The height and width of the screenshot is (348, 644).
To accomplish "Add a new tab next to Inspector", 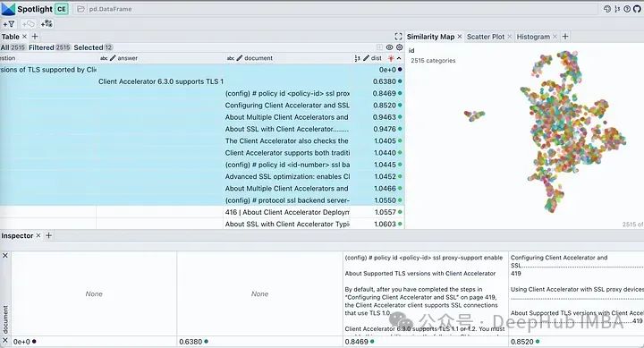I will pyautogui.click(x=48, y=235).
